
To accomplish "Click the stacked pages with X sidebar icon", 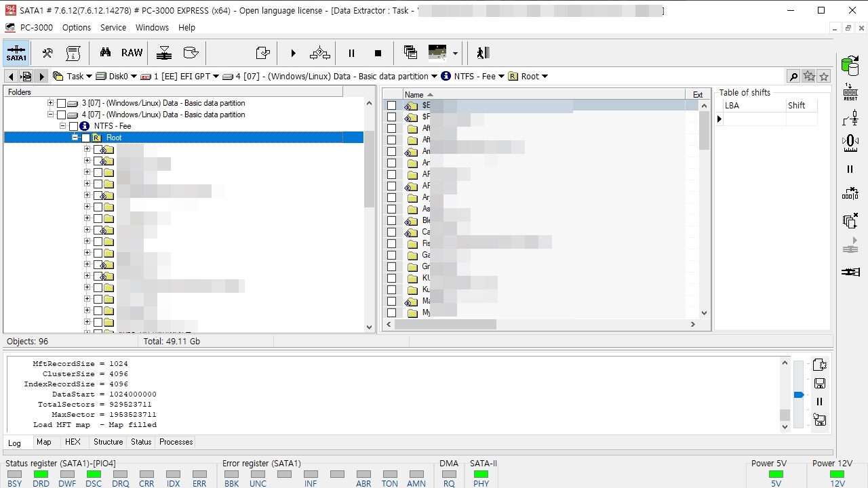I will pyautogui.click(x=850, y=221).
